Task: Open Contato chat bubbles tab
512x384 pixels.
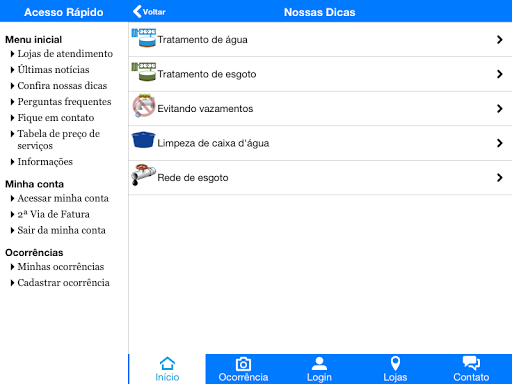Action: pyautogui.click(x=471, y=369)
